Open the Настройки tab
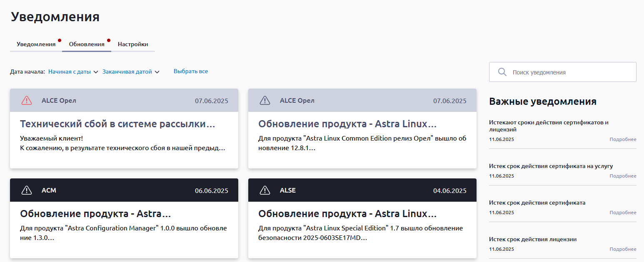 coord(133,44)
